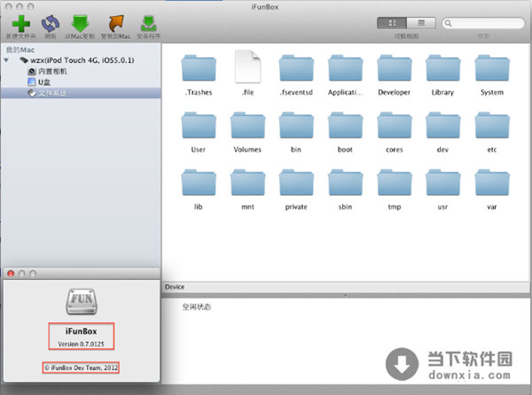
Task: Open the Developer folder
Action: click(x=395, y=68)
